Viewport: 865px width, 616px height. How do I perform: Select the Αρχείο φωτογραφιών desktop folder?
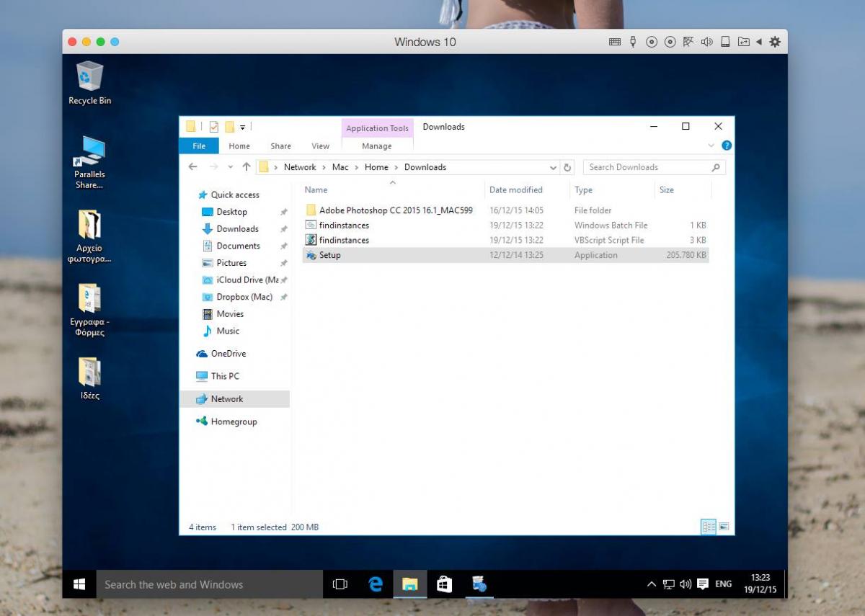[89, 237]
